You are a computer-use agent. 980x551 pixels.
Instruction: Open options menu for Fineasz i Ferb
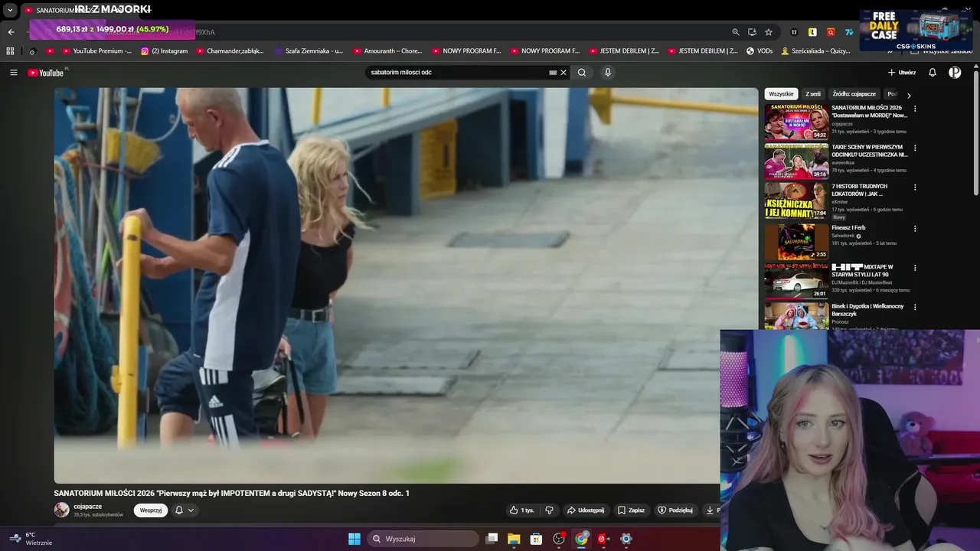coord(915,229)
